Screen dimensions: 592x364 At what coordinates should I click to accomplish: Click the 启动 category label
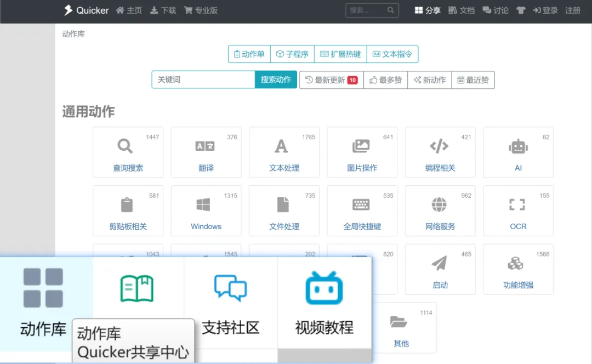click(x=440, y=285)
